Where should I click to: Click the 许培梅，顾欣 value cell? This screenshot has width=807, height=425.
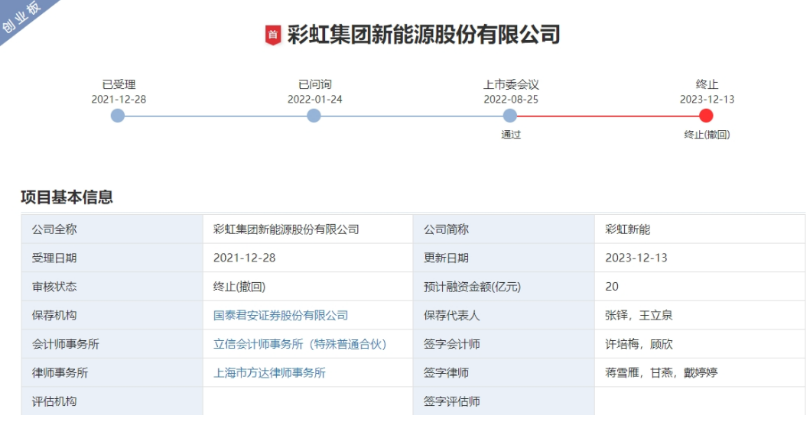tap(700, 344)
